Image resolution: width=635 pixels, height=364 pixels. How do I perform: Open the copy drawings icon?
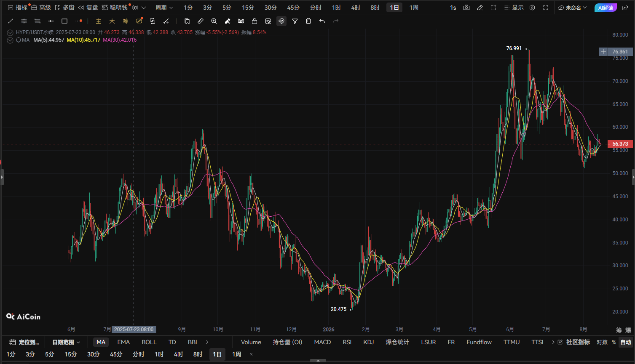(x=187, y=21)
